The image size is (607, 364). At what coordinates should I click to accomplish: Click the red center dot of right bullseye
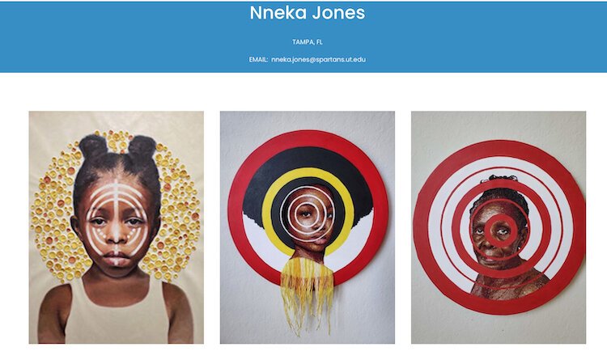498,231
